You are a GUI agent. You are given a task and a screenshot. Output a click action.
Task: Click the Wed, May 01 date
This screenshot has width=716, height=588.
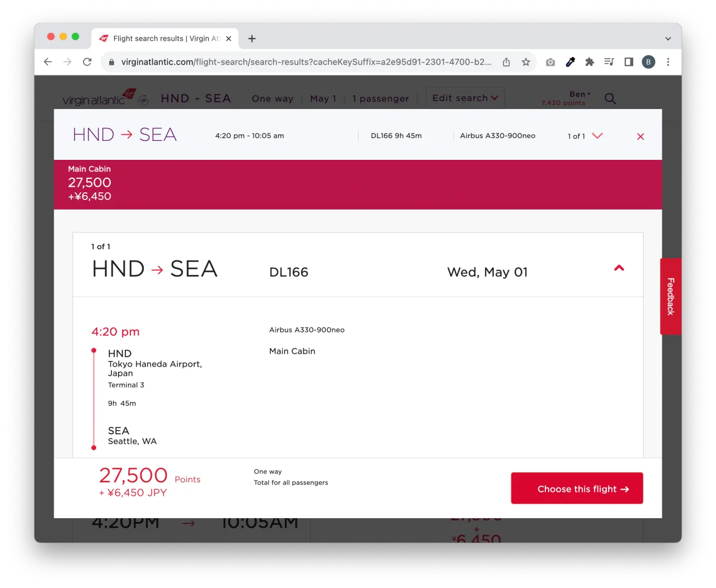487,272
